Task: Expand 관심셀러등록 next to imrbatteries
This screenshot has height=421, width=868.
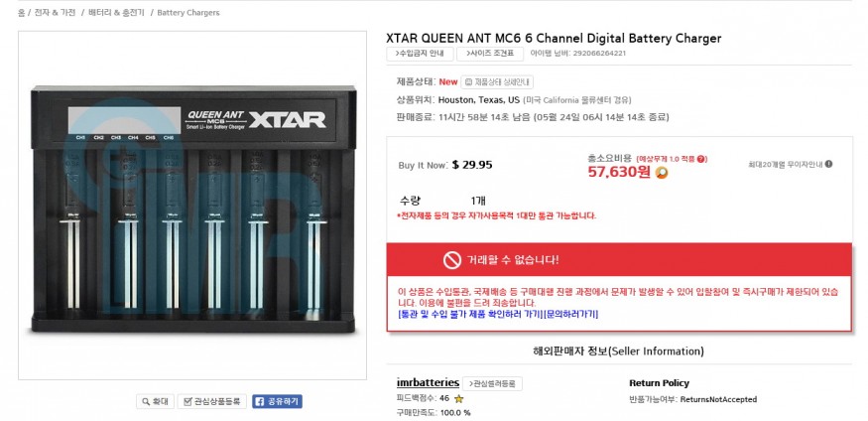Action: [x=493, y=383]
